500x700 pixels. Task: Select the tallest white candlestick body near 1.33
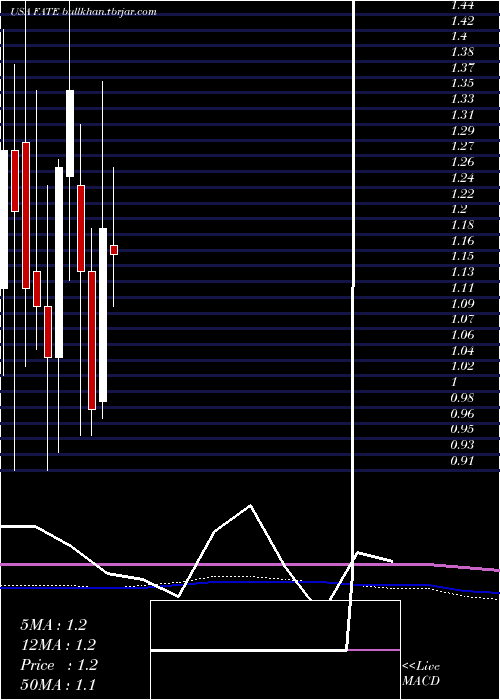coord(70,133)
